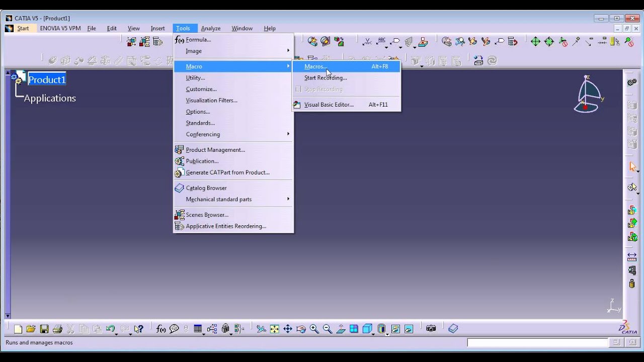Image resolution: width=644 pixels, height=362 pixels.
Task: Click the Save diskette icon
Action: click(x=44, y=328)
